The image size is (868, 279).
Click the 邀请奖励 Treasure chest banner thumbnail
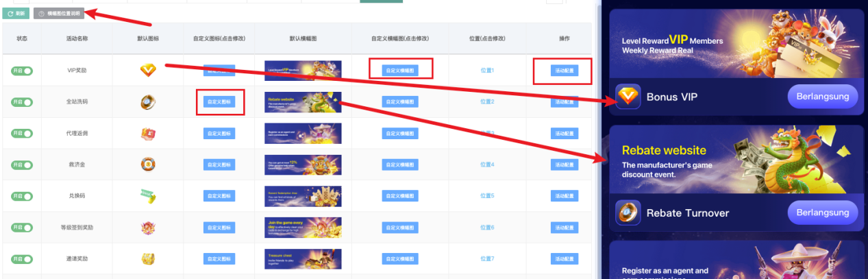(x=303, y=259)
